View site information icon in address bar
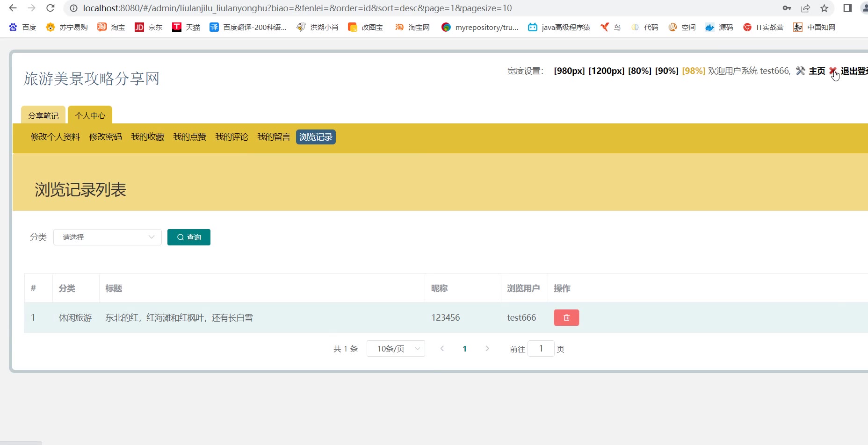 (73, 8)
